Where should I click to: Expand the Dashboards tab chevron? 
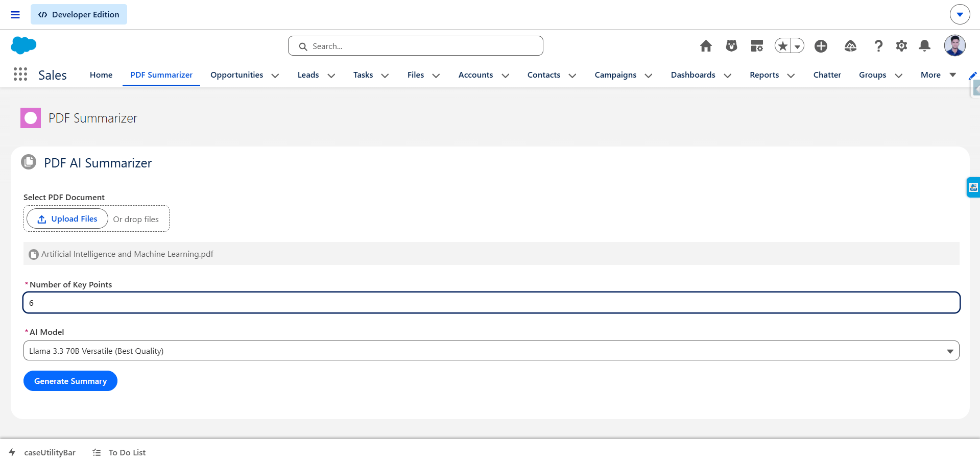pyautogui.click(x=728, y=76)
